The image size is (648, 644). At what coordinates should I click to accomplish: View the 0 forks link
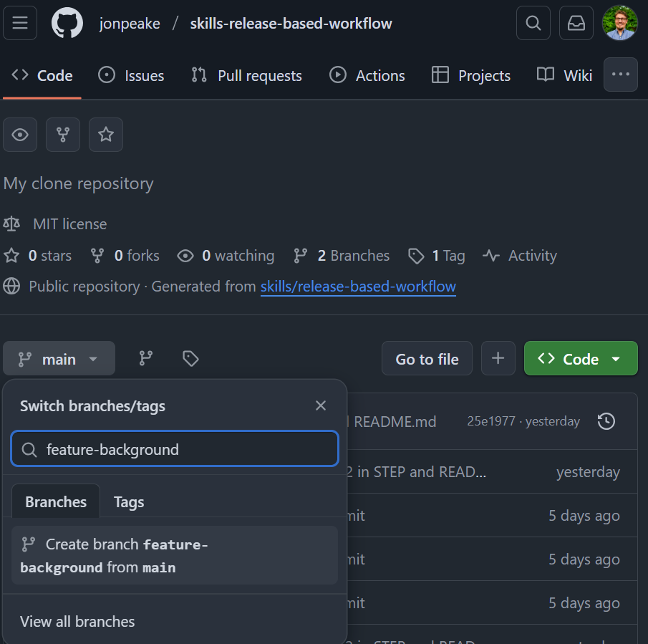tap(125, 256)
